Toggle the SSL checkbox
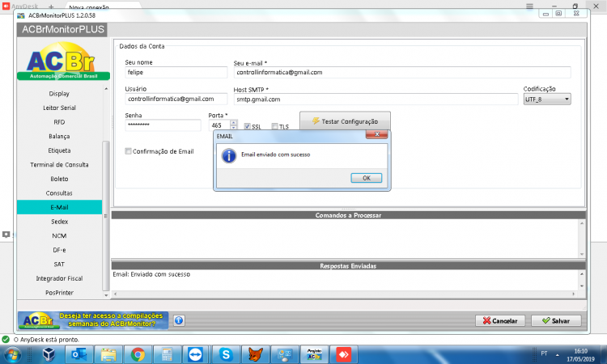The image size is (607, 364). point(248,126)
